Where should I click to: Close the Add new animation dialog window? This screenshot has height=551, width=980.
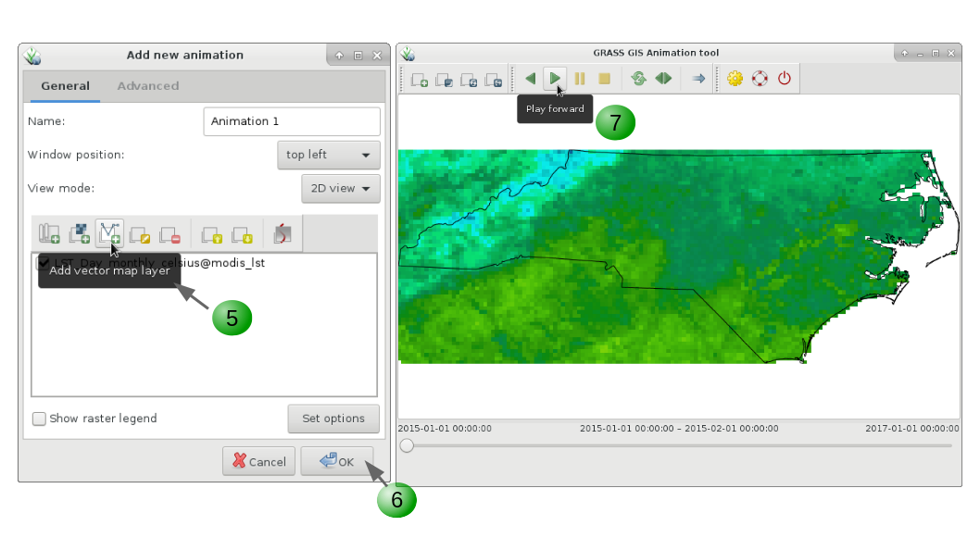click(x=377, y=56)
